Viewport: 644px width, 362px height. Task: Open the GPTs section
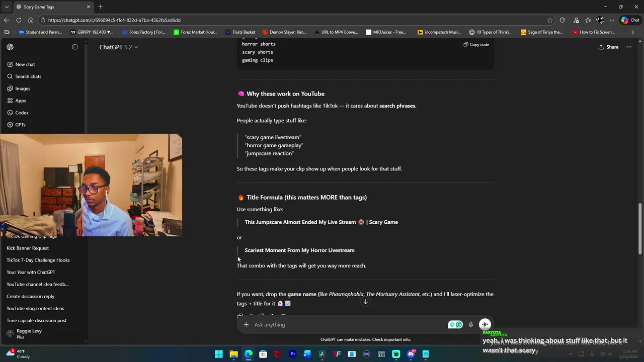point(20,125)
